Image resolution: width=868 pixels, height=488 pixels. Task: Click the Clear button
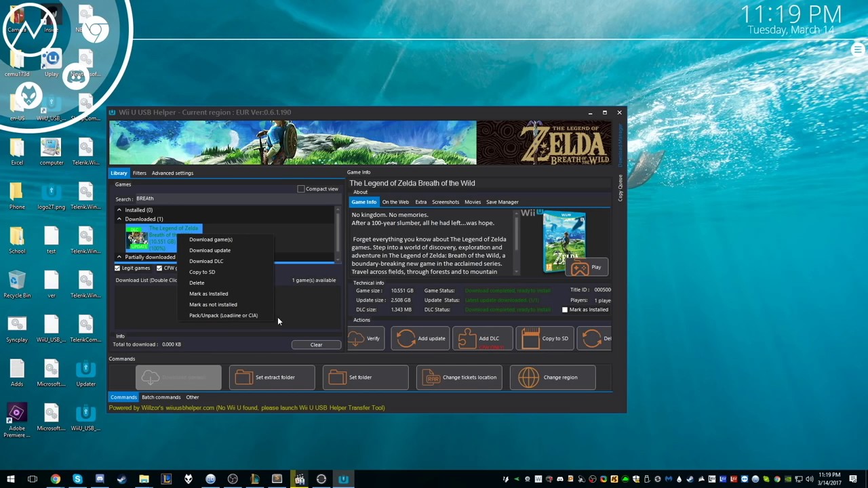[x=316, y=344]
